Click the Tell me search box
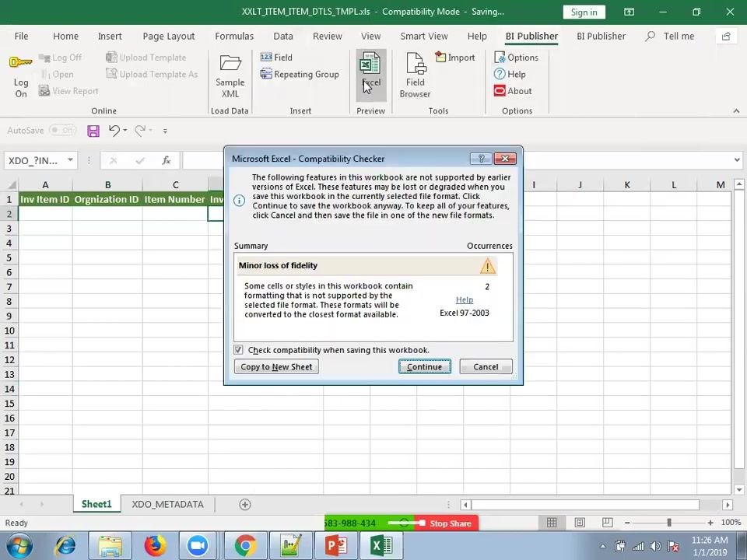 click(x=670, y=37)
